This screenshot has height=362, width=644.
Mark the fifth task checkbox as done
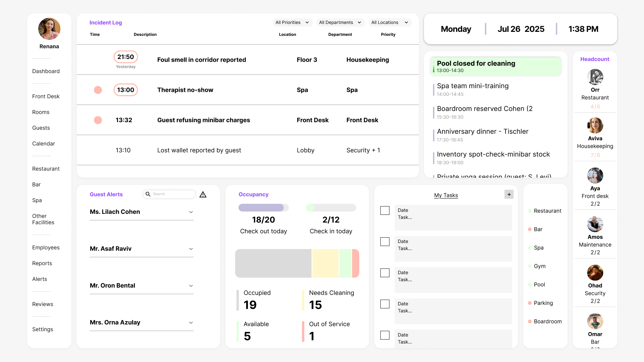coord(385,335)
